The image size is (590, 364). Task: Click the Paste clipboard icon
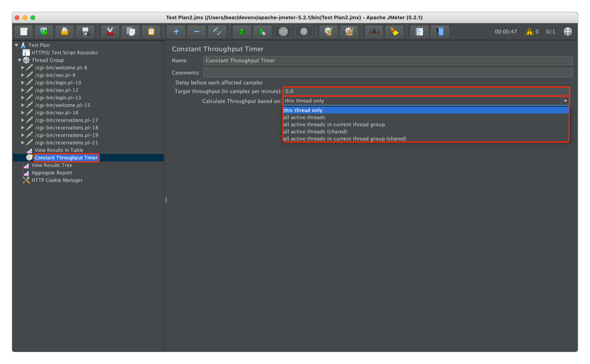pos(151,32)
